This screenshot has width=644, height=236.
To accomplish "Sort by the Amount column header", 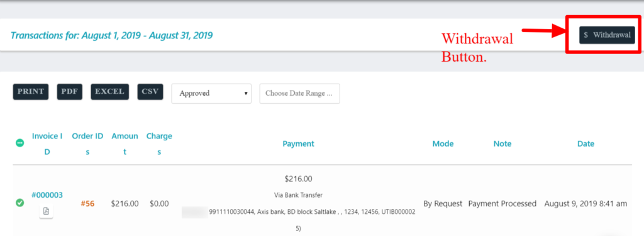I will [125, 143].
